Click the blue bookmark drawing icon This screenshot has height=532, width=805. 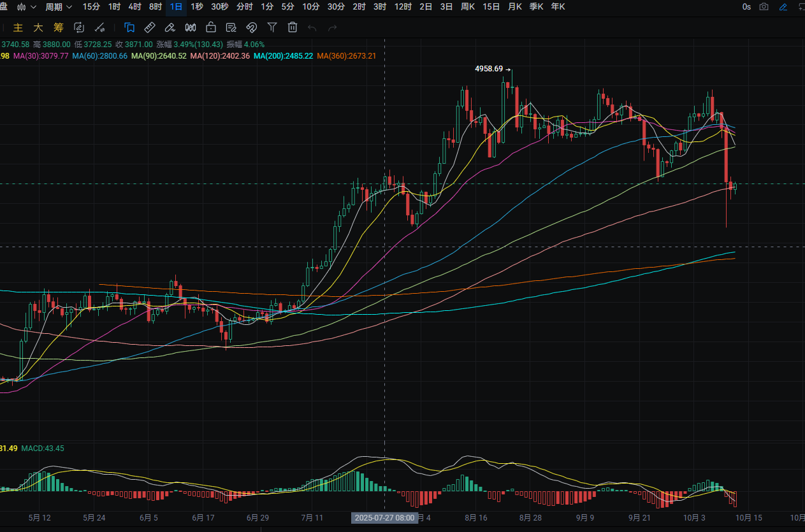point(129,27)
